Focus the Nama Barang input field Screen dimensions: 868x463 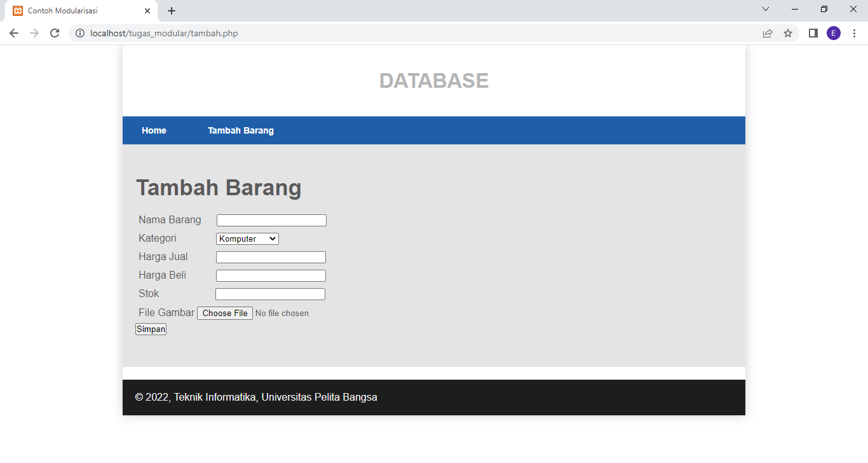[x=271, y=220]
